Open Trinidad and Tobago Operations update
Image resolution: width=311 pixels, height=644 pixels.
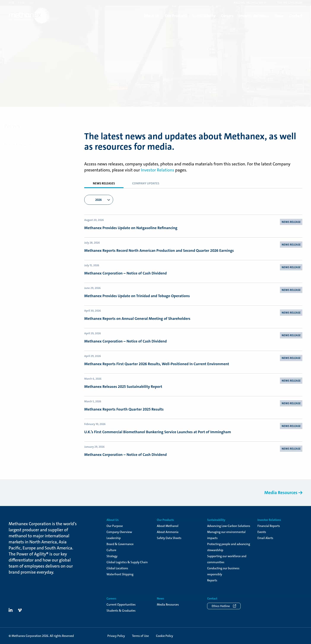(x=137, y=296)
